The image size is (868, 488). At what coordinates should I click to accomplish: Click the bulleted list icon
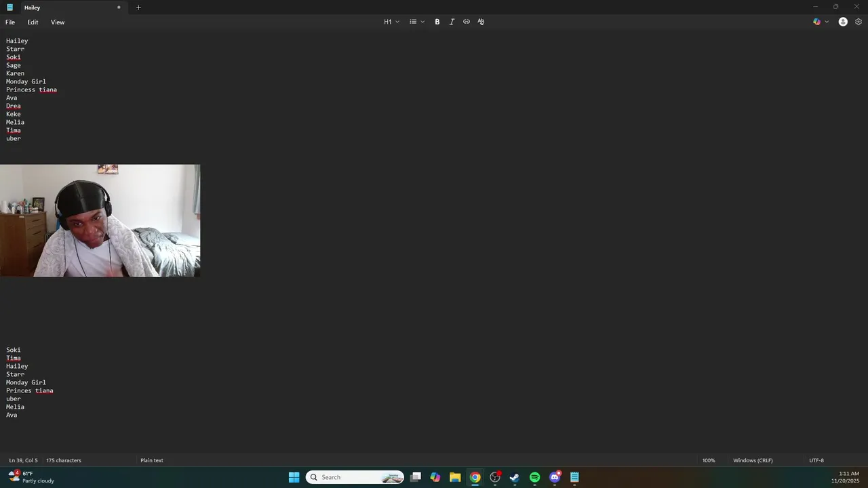[x=413, y=22]
